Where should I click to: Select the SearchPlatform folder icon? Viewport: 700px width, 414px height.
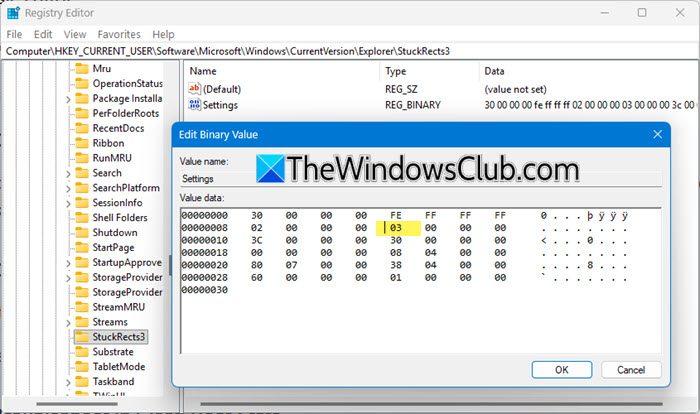[82, 188]
